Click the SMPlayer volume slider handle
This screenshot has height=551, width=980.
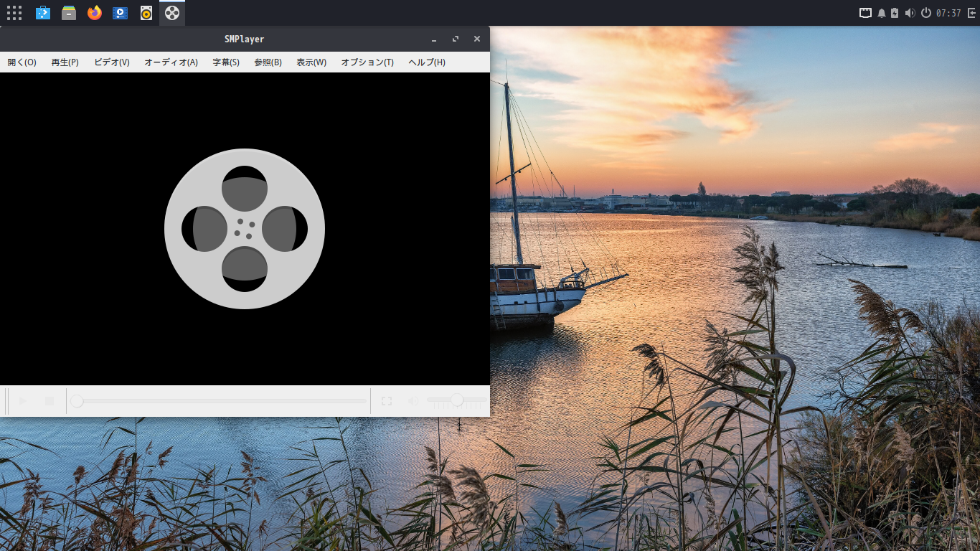(456, 400)
